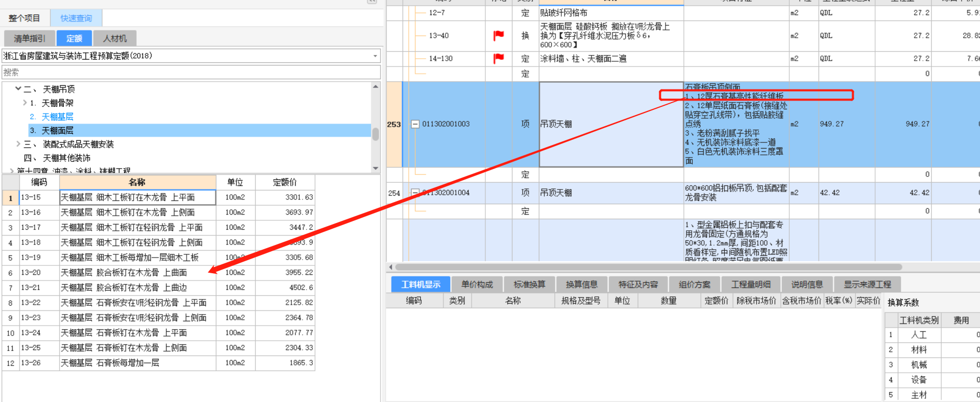Open the 工程明细 tab

(750, 284)
